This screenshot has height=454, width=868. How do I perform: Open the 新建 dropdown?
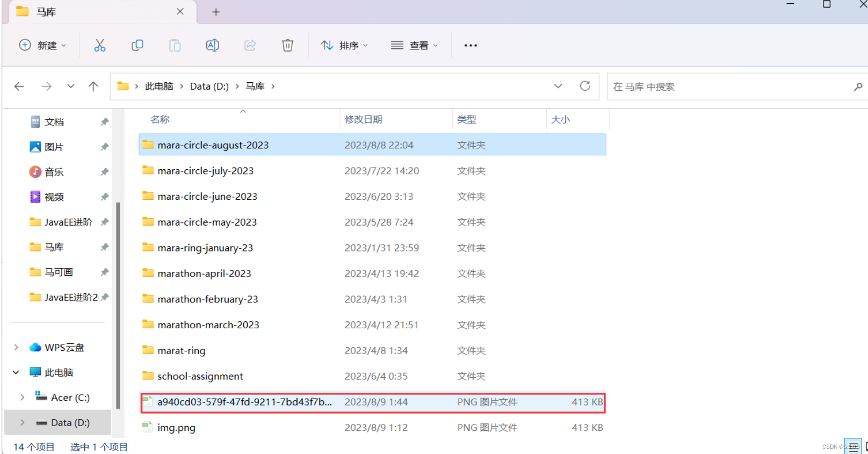click(x=43, y=45)
